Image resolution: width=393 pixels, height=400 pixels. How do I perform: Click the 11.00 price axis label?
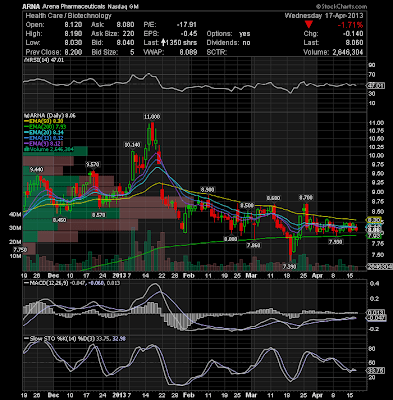click(376, 123)
